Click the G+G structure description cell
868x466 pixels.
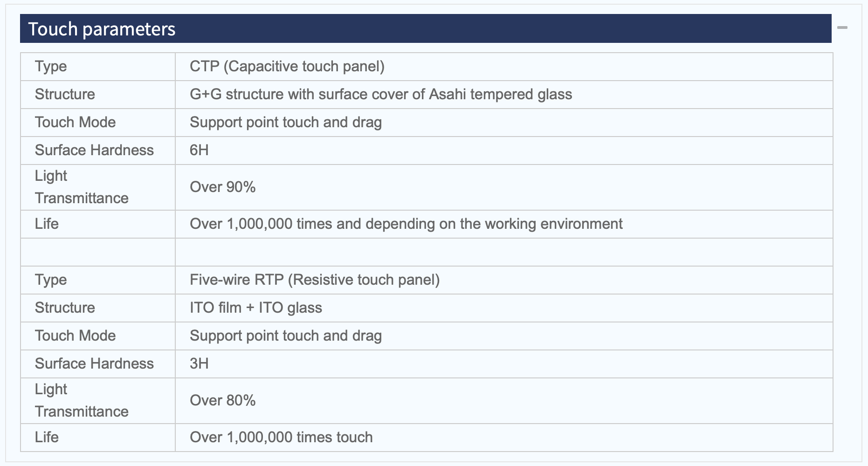[380, 95]
